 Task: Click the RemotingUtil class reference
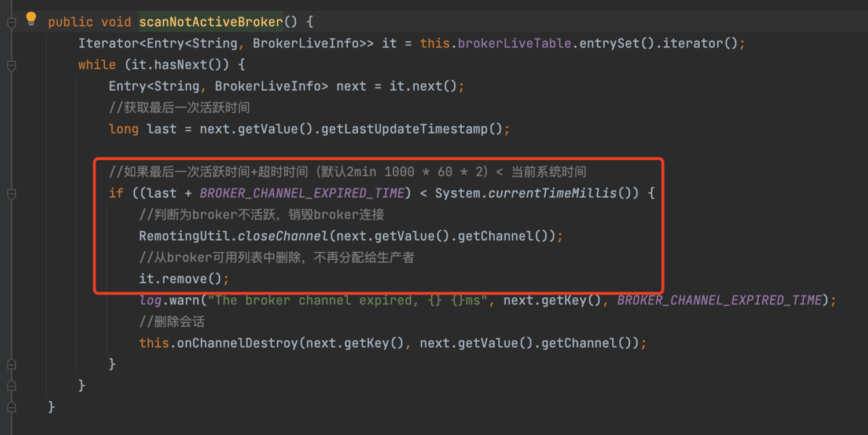pyautogui.click(x=184, y=236)
